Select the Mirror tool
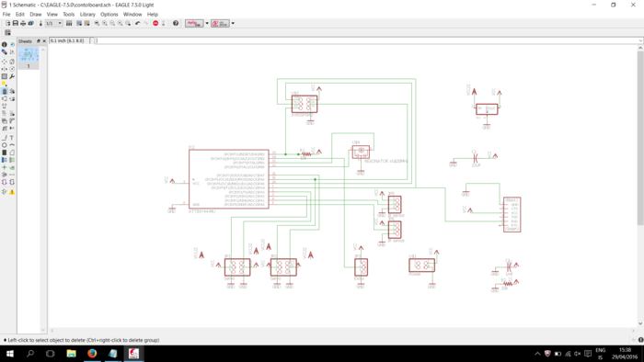This screenshot has width=644, height=362. [4, 69]
